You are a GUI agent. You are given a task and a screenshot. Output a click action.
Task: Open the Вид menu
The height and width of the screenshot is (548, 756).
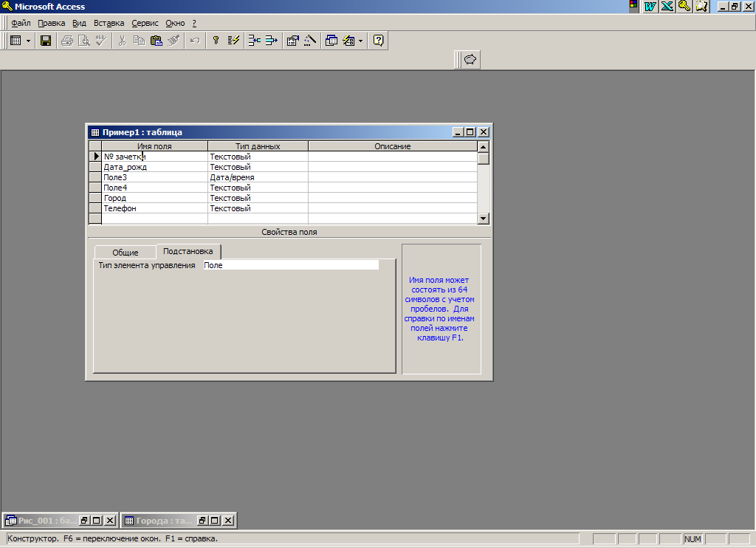79,23
